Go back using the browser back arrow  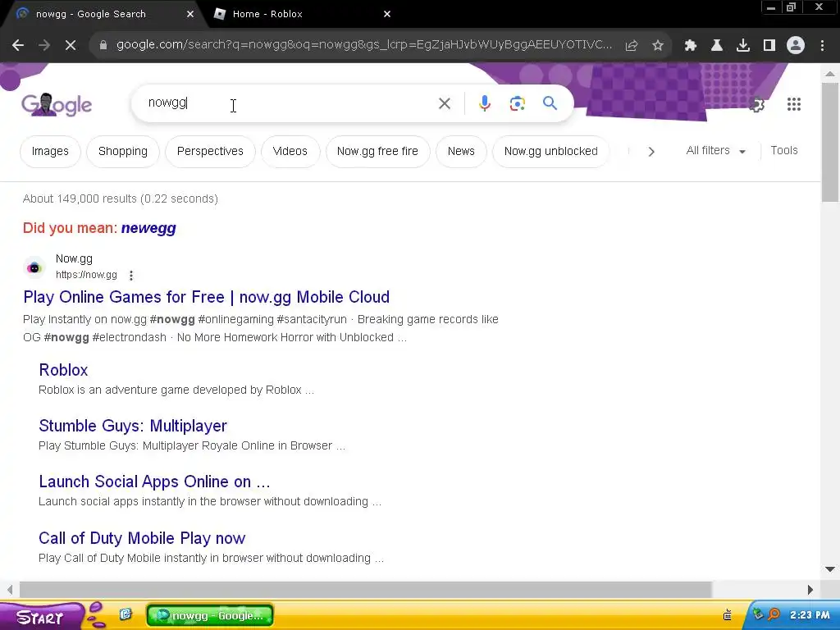18,46
